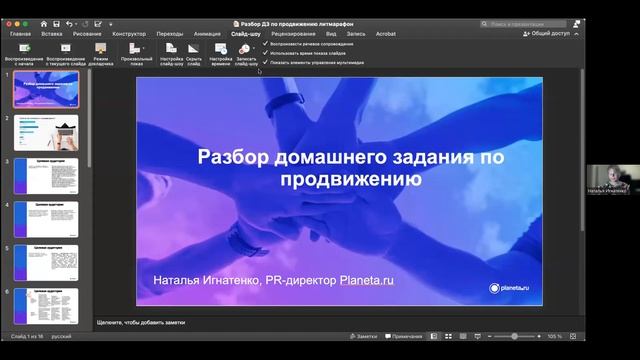Uncheck 'Воспроизвести речевое сопровождение'
This screenshot has width=640, height=360.
(x=265, y=43)
